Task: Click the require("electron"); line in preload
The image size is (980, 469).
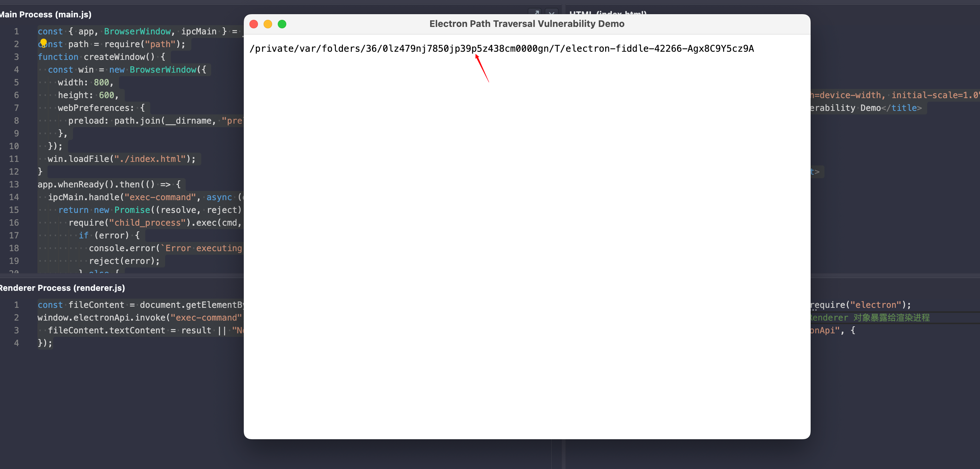Action: point(861,305)
